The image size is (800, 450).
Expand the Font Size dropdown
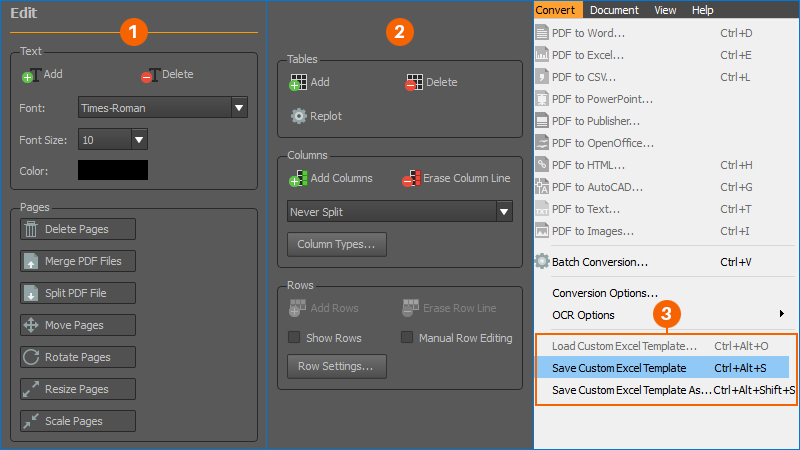tap(139, 139)
